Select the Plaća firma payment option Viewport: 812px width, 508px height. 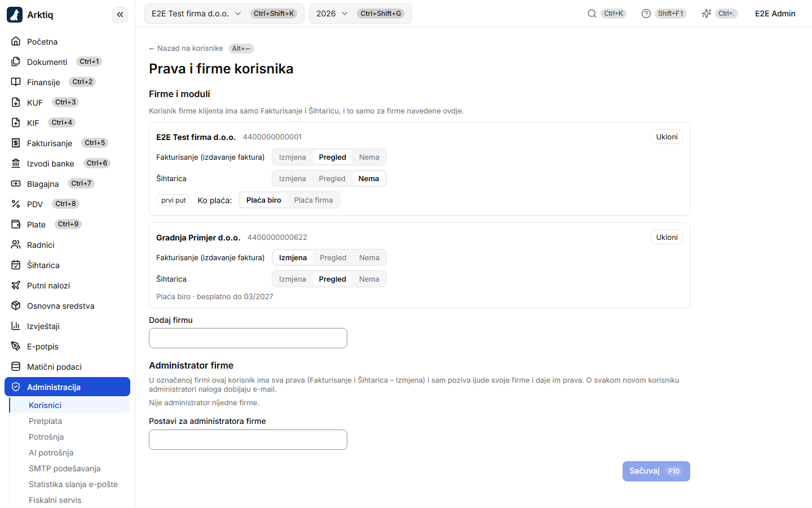coord(314,200)
